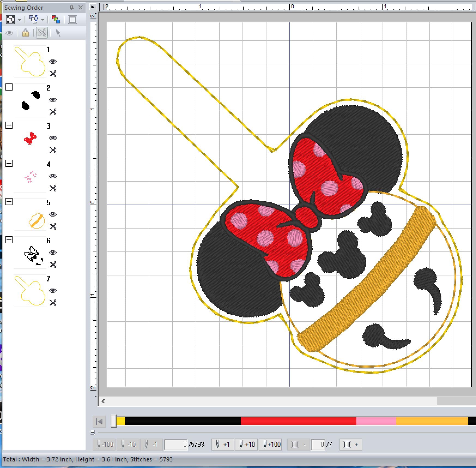The image size is (476, 468).
Task: Click the scissors icon for item 3
Action: [x=53, y=150]
